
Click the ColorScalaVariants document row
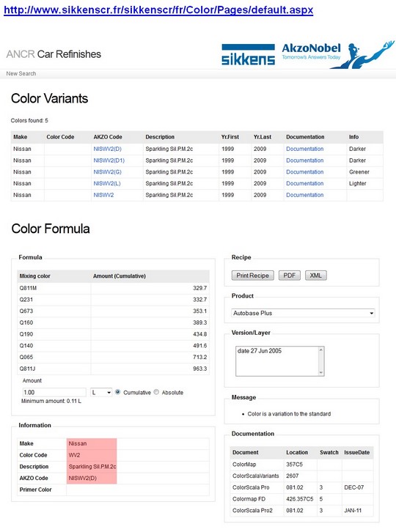coord(301,476)
